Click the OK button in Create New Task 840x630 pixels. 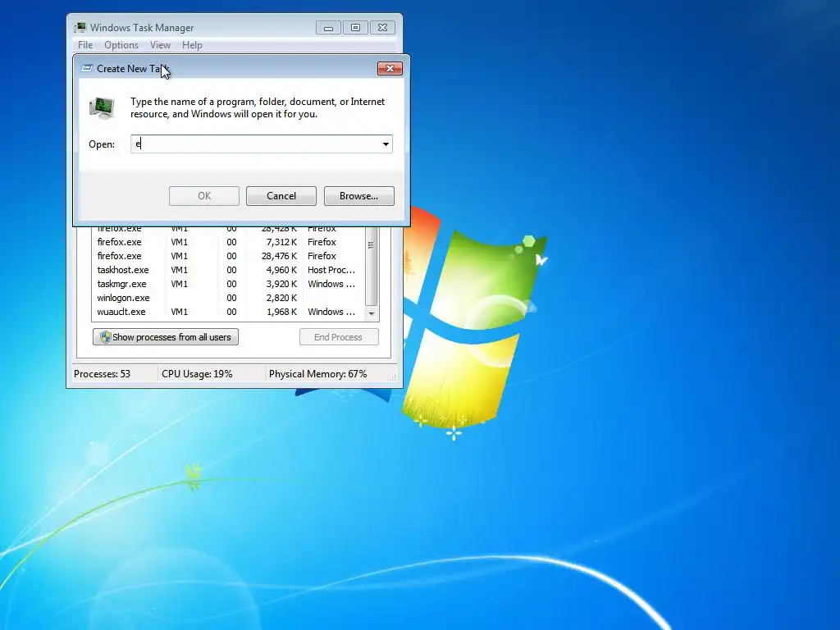[204, 196]
